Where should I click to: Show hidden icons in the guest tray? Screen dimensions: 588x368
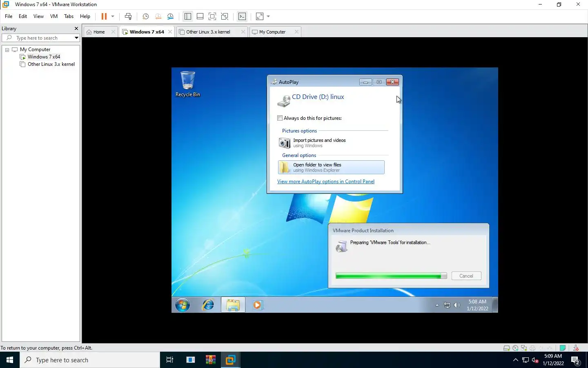tap(437, 305)
